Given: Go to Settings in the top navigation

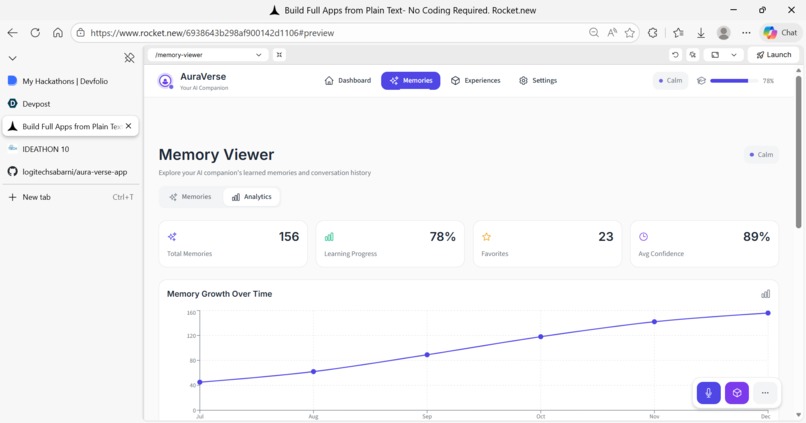Looking at the screenshot, I should click(538, 81).
